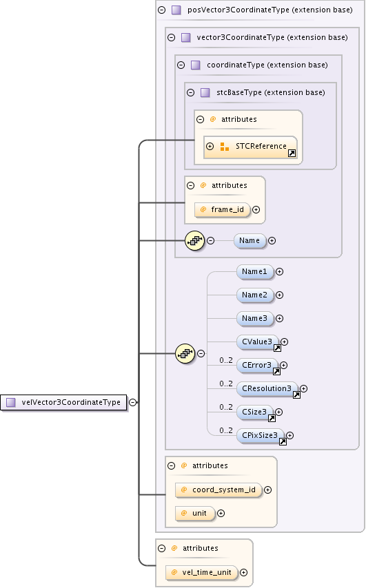Collapse the coordinateType extension base
The height and width of the screenshot is (588, 366).
point(181,65)
